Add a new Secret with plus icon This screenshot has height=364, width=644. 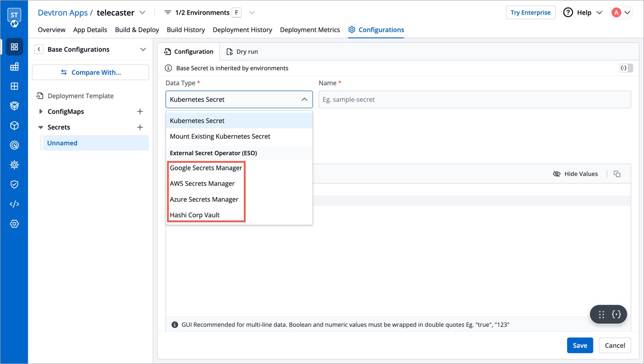coord(140,127)
